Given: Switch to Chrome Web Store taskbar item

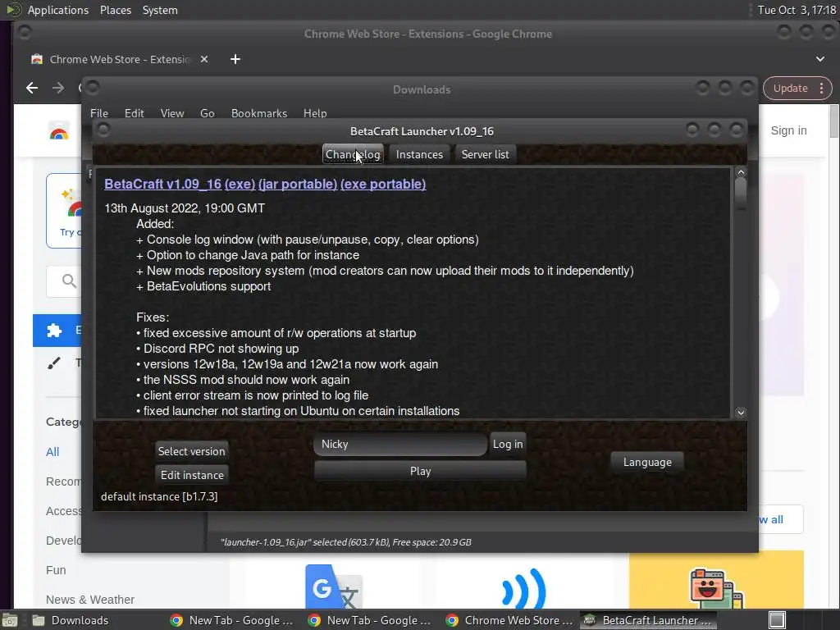Looking at the screenshot, I should [x=509, y=620].
